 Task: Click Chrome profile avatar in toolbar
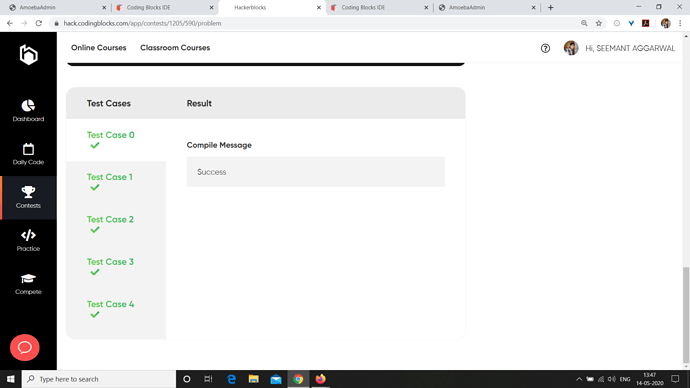click(x=665, y=23)
